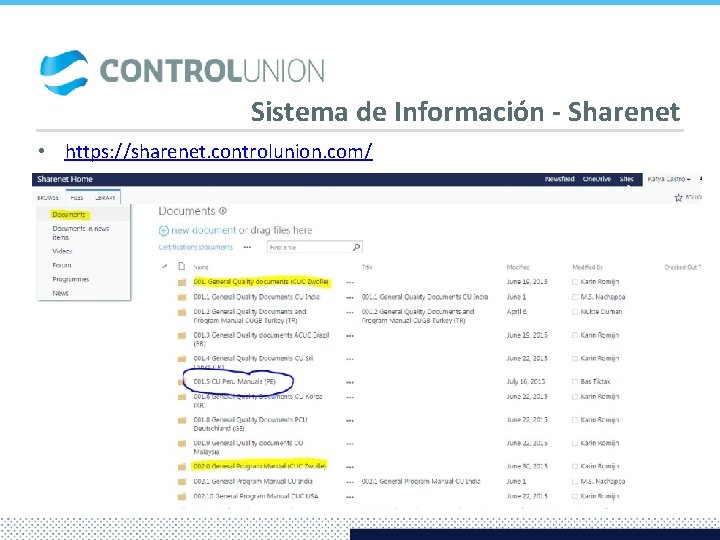
Task: Open folder 001.2 CUGB Turkey (TR)
Action: [x=250, y=316]
